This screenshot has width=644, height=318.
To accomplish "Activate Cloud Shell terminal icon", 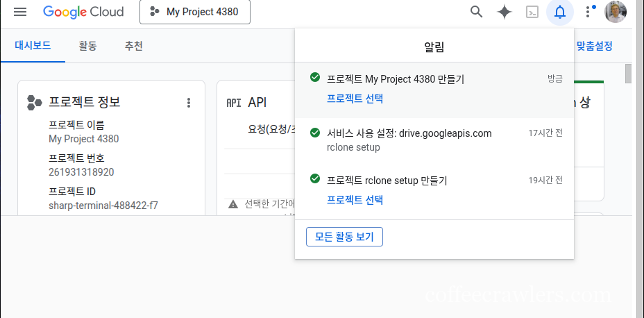I will pos(532,12).
